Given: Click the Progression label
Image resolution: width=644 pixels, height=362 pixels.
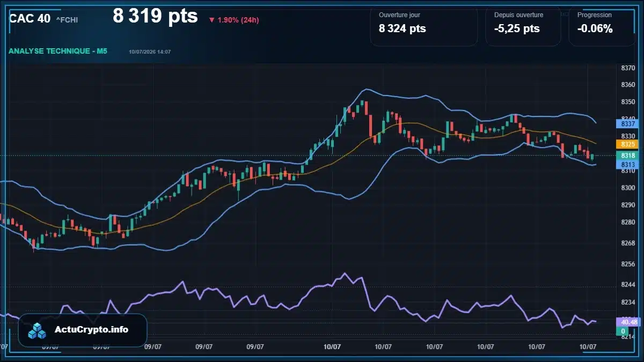Looking at the screenshot, I should (x=594, y=15).
